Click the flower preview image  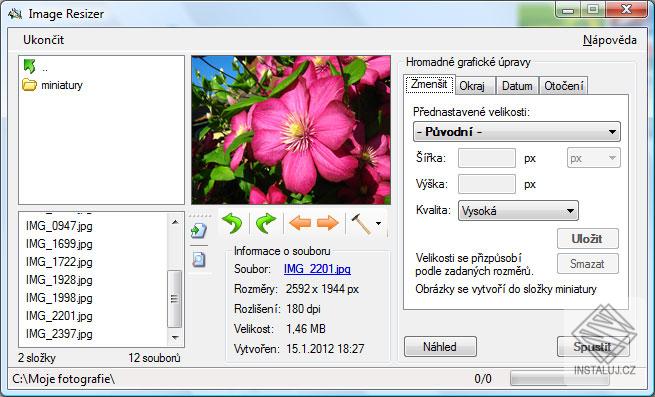click(x=291, y=130)
